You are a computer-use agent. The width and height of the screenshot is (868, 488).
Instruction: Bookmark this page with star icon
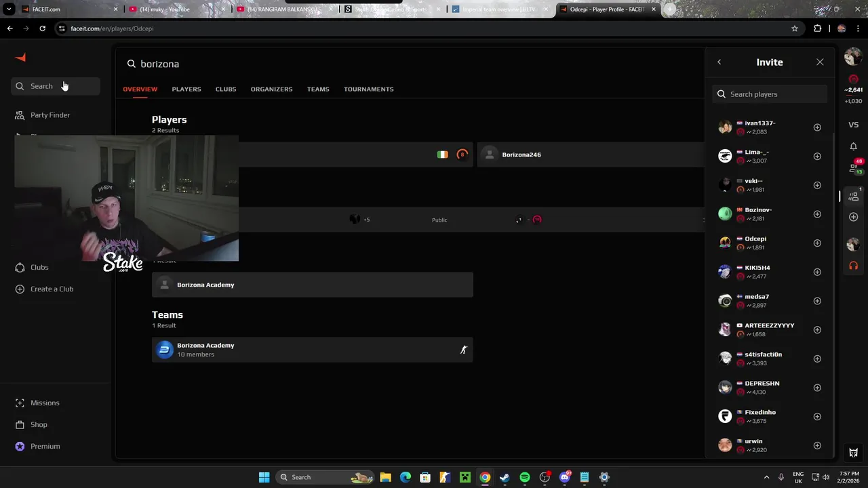pos(795,28)
